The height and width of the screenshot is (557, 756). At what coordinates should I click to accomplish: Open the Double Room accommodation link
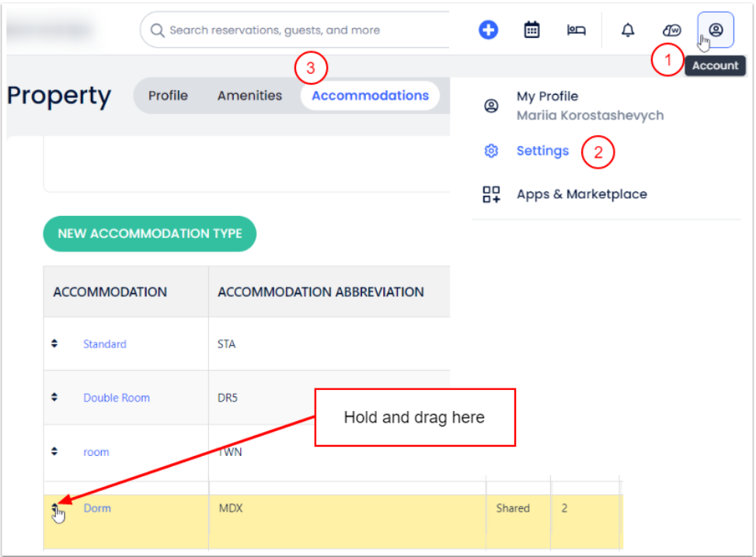pyautogui.click(x=117, y=398)
